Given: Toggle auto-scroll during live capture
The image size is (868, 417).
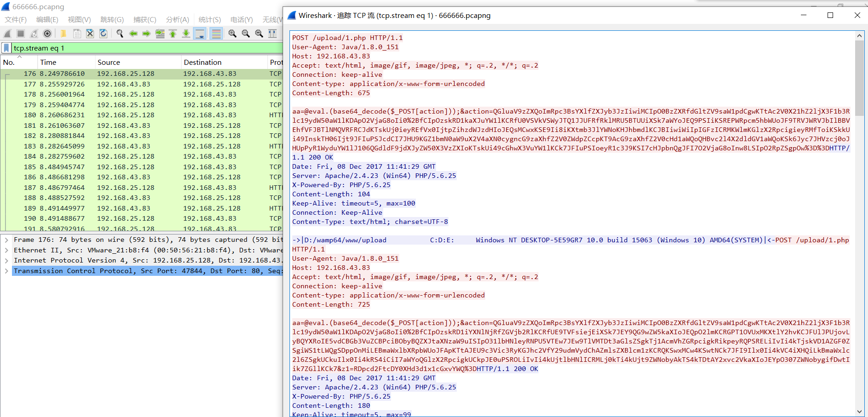Looking at the screenshot, I should (200, 34).
